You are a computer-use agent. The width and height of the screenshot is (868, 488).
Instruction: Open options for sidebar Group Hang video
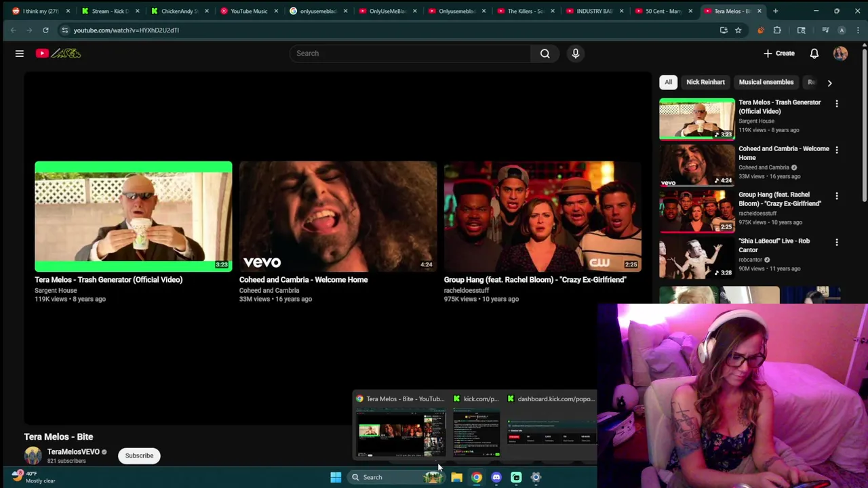837,196
